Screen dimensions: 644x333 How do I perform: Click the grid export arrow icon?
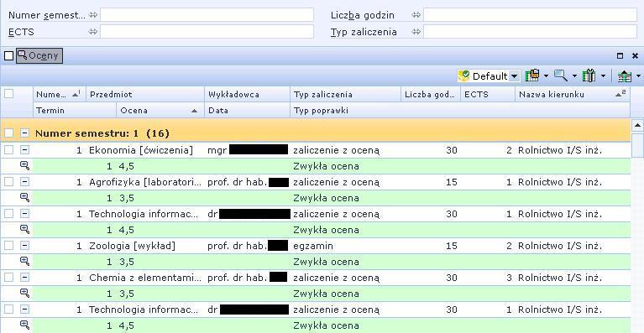tap(625, 76)
